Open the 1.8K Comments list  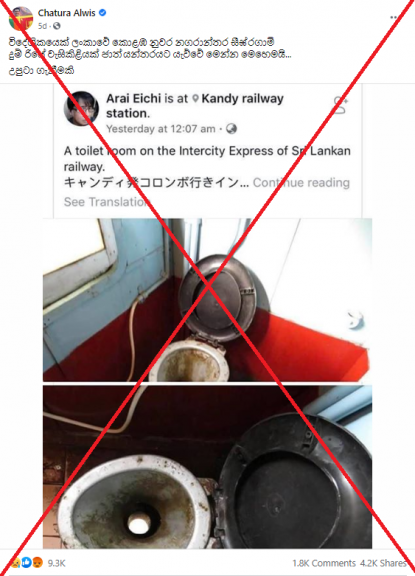coord(324,563)
